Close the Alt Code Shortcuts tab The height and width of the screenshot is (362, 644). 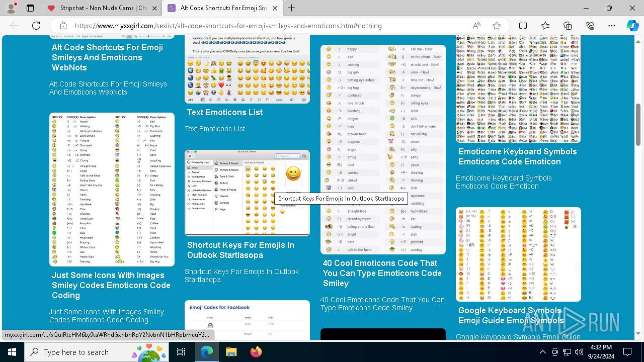pyautogui.click(x=275, y=8)
